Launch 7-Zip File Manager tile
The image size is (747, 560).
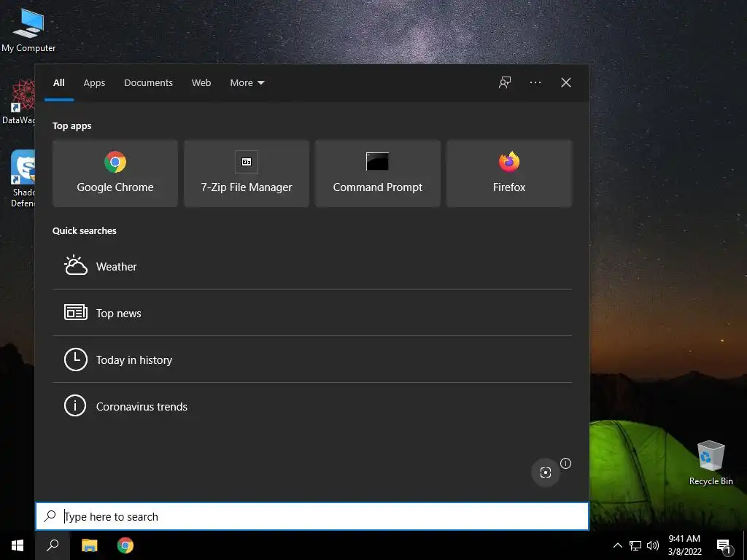[247, 174]
